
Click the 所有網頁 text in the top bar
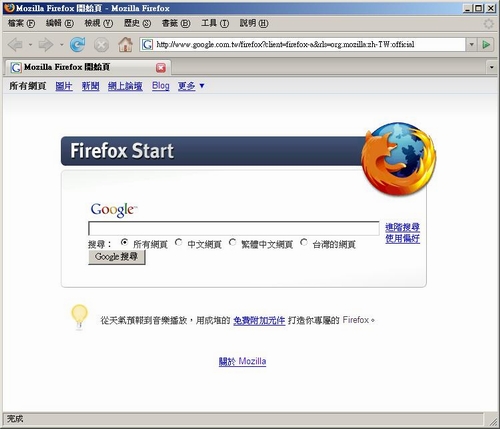tap(27, 86)
